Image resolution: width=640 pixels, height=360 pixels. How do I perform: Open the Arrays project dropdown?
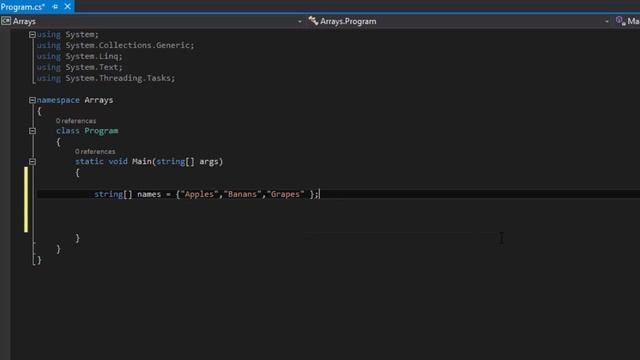300,21
